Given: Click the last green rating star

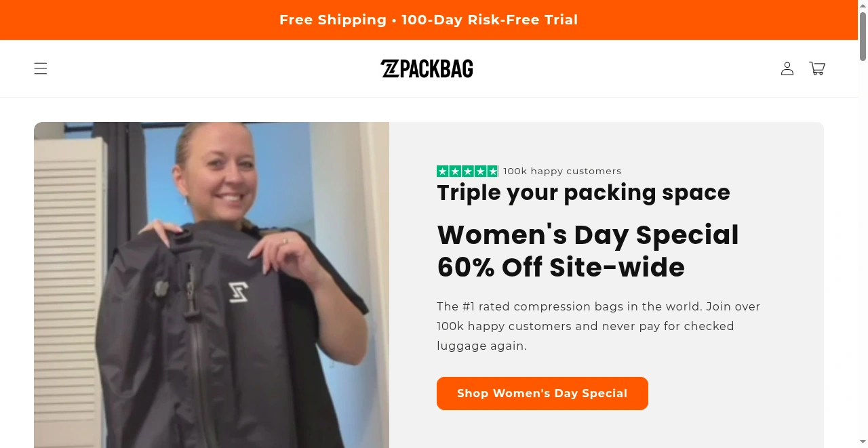Looking at the screenshot, I should tap(493, 171).
